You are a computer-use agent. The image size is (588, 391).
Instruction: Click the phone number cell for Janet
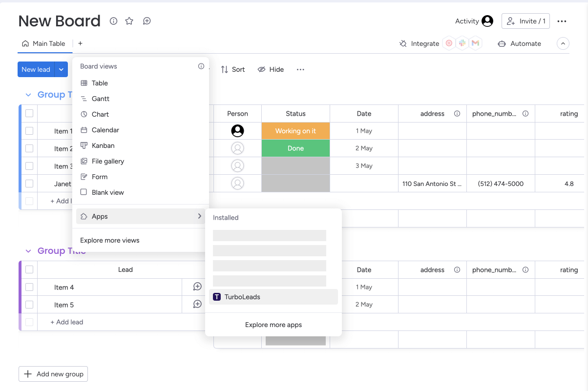(500, 184)
